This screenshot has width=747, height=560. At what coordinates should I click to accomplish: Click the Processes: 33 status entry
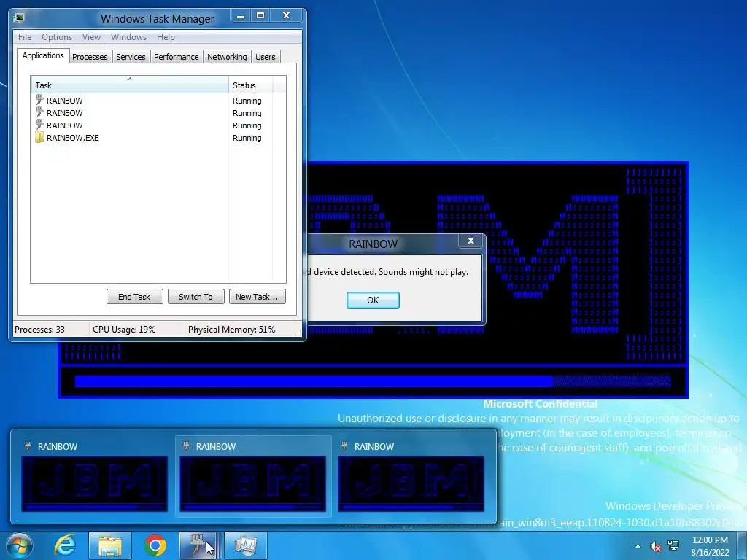point(39,330)
